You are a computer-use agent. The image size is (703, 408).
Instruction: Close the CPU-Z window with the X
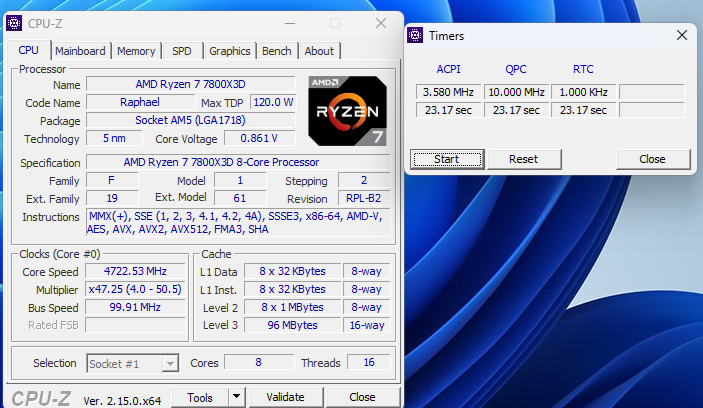[x=381, y=23]
